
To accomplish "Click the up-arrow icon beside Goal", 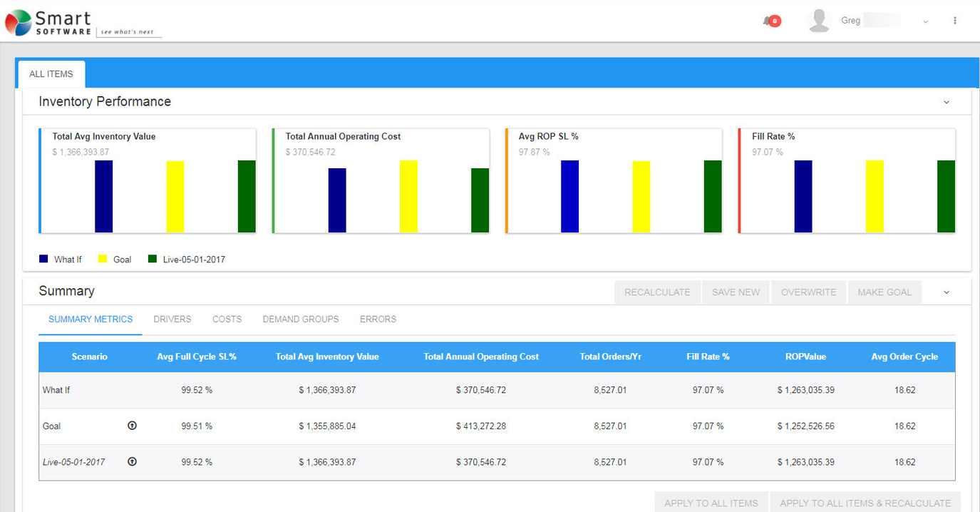I will coord(132,426).
